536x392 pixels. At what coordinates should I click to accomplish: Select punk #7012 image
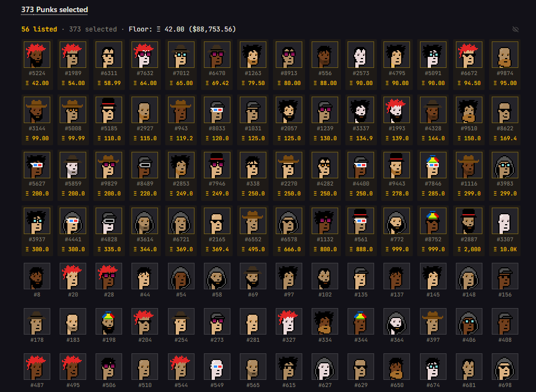(181, 55)
